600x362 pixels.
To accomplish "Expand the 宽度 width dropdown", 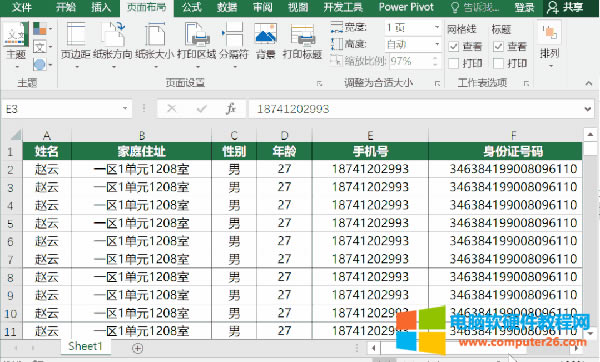I will [x=437, y=28].
